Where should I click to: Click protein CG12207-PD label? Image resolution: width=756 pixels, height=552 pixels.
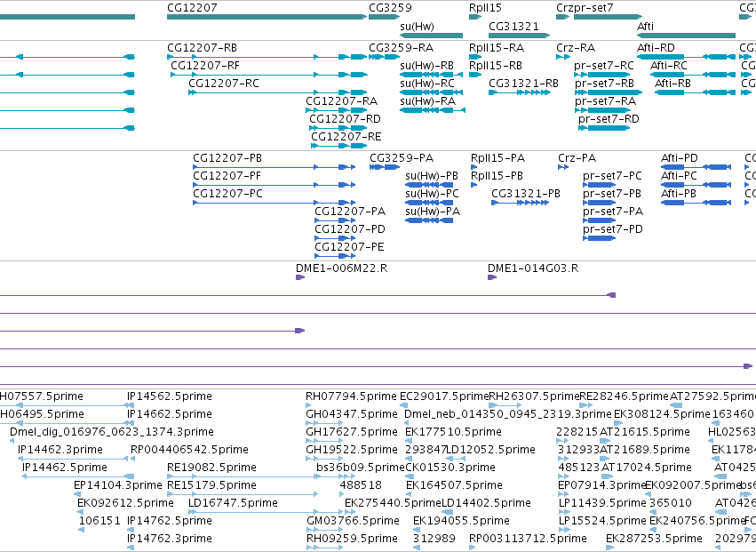point(350,229)
